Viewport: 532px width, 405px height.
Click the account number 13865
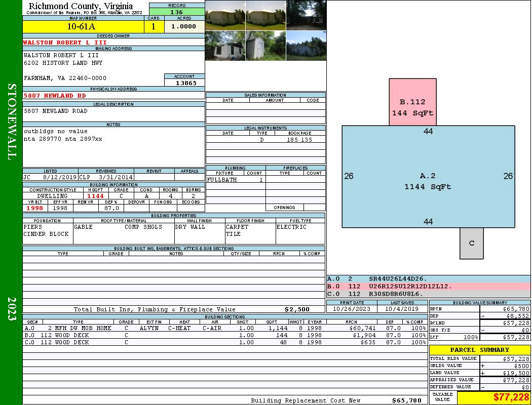(184, 83)
